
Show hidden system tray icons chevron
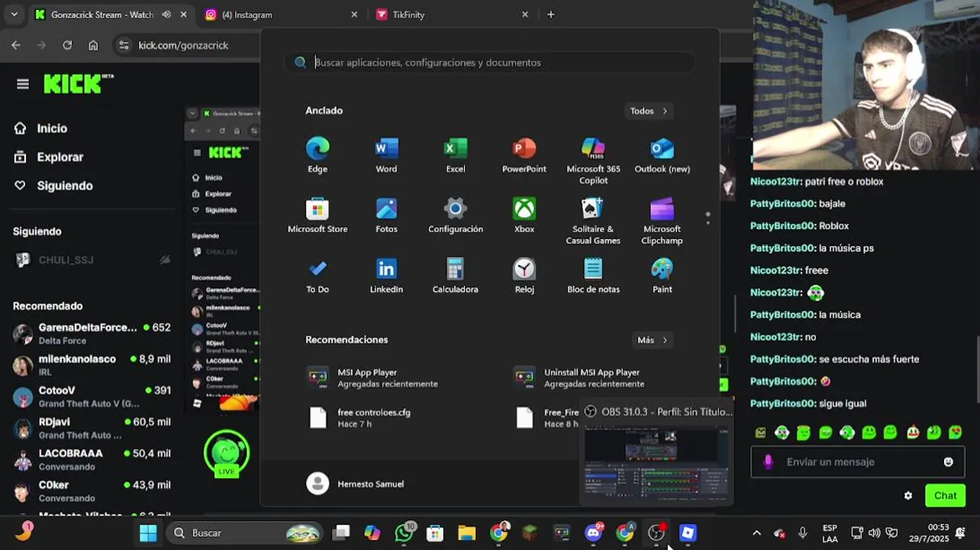click(756, 533)
